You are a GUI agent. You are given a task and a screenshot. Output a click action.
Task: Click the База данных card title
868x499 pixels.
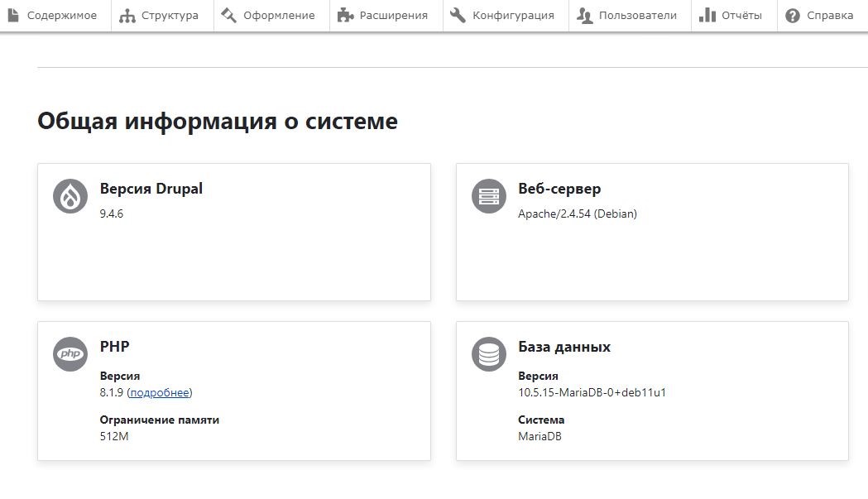point(564,347)
